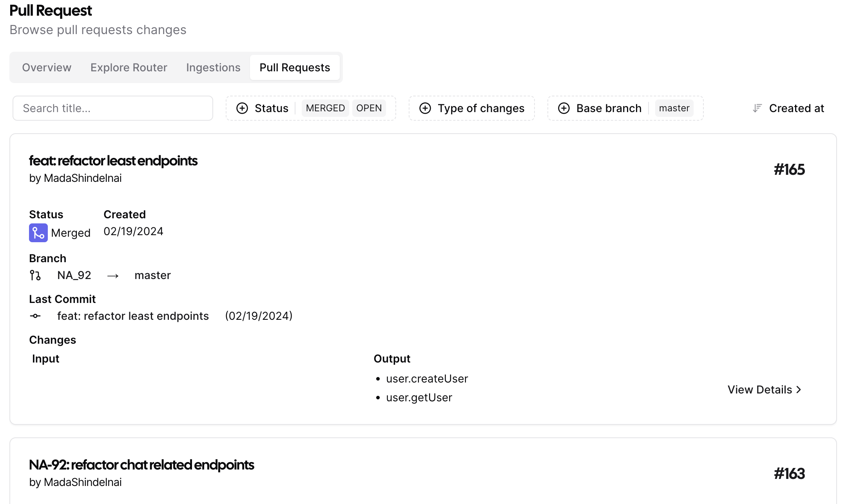Click the arrow between NA_92 and master
Image resolution: width=848 pixels, height=504 pixels.
(113, 276)
